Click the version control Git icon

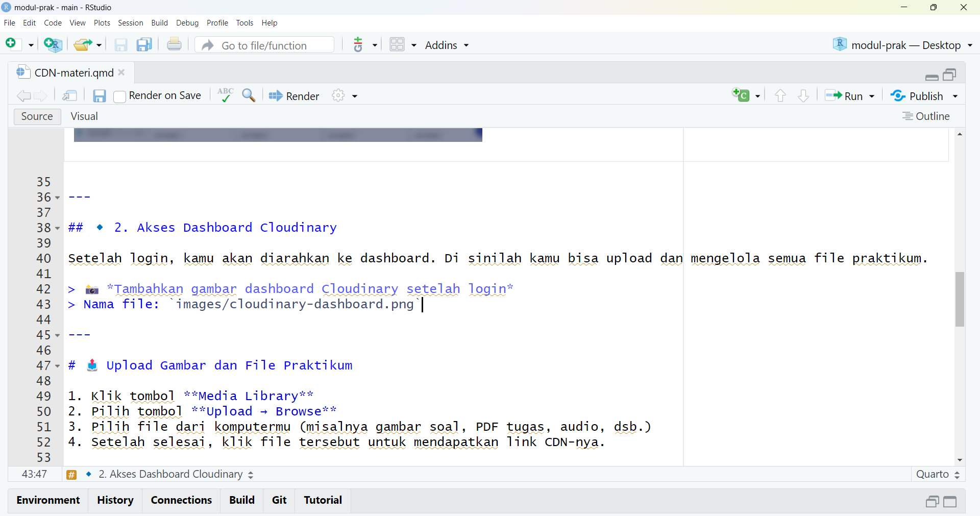[358, 44]
